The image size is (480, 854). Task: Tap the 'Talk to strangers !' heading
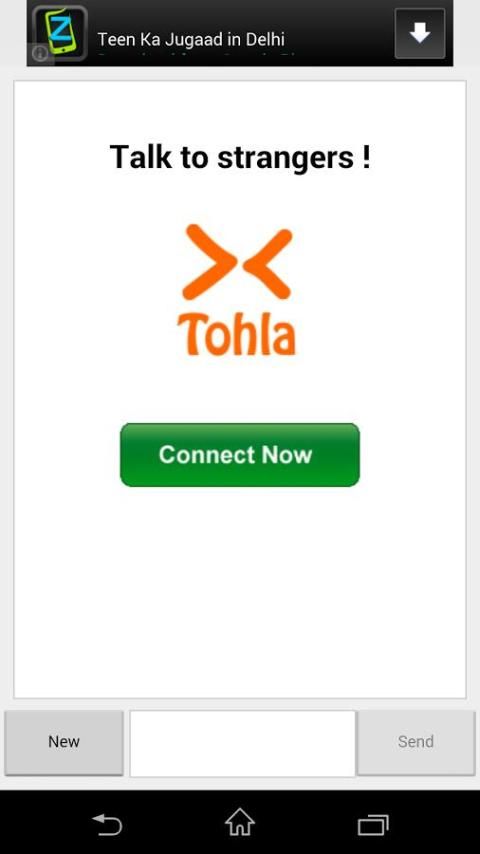click(240, 157)
